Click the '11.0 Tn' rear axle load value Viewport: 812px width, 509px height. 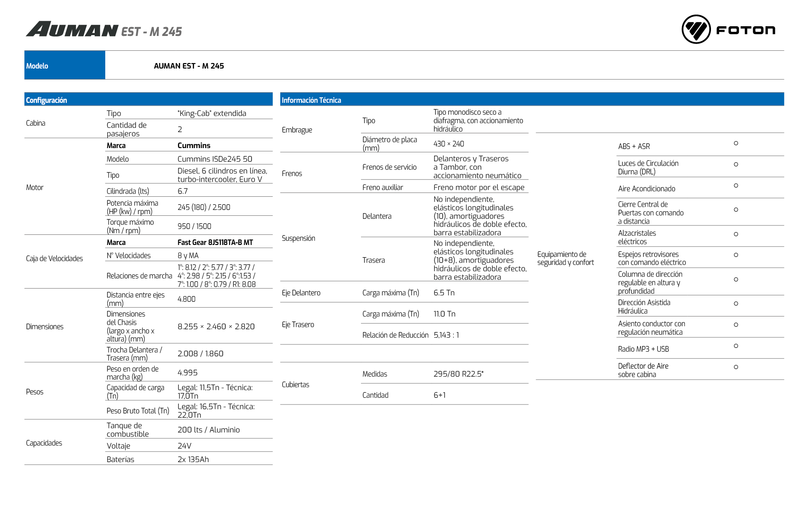coord(445,314)
